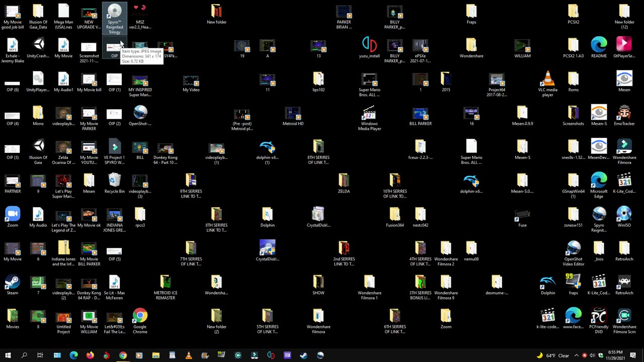
Task: Select the Metroid HD video file
Action: tap(293, 116)
